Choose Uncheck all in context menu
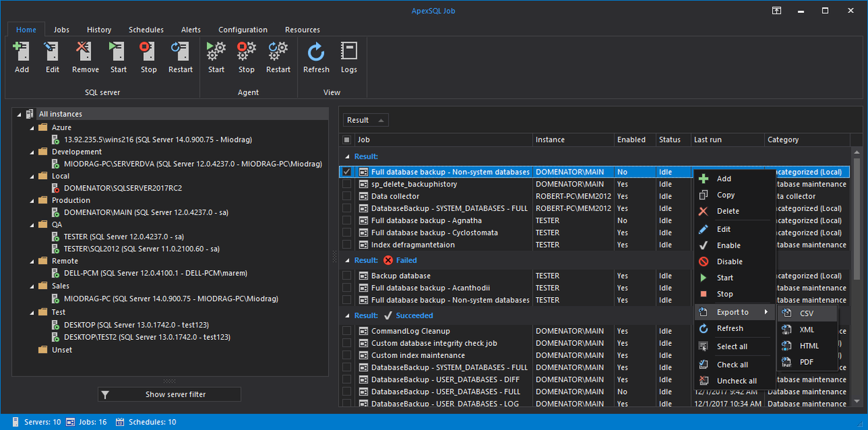Screen dimensions: 868x430 735,380
